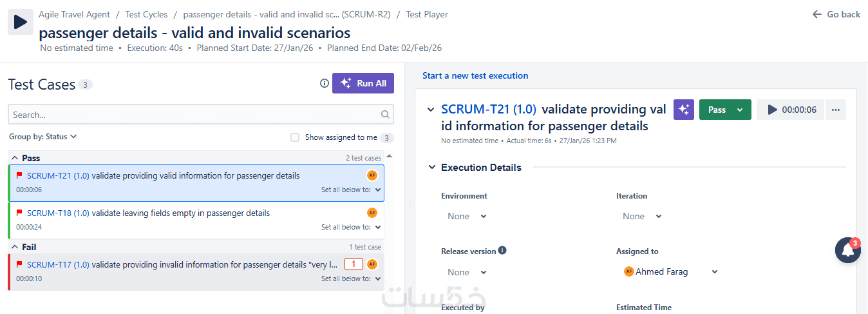
Task: Click the search magnifier icon
Action: tap(385, 115)
